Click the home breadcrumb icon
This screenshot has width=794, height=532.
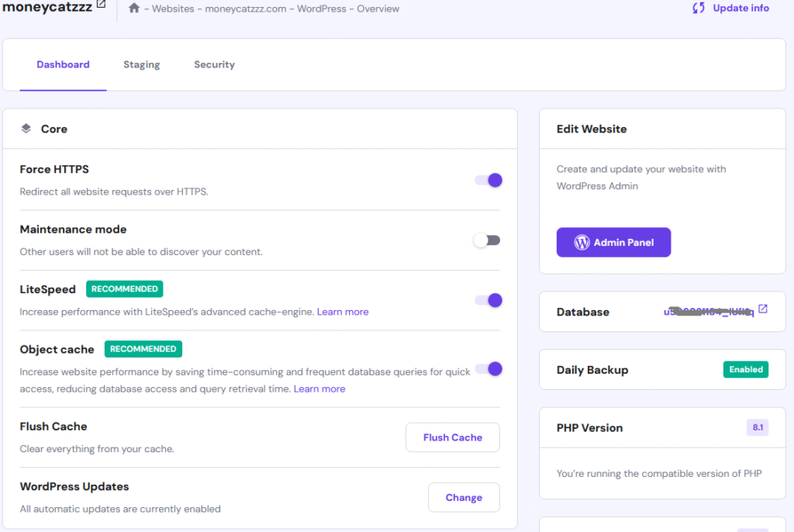point(134,8)
